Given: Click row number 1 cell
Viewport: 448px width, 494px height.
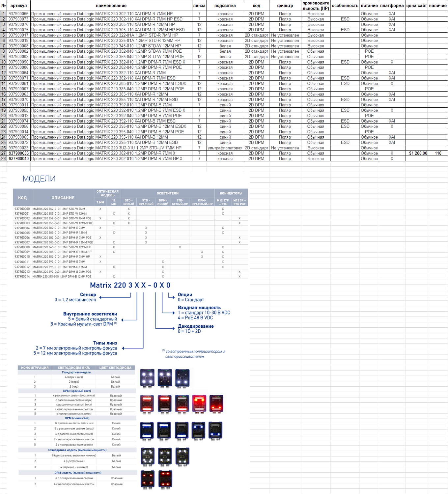Looking at the screenshot, I should click(4, 14).
